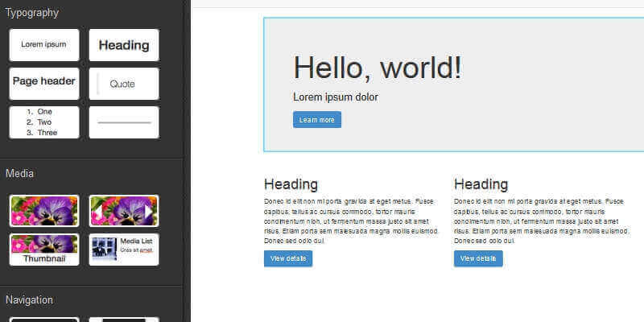
Task: Select the image media component
Action: point(44,211)
